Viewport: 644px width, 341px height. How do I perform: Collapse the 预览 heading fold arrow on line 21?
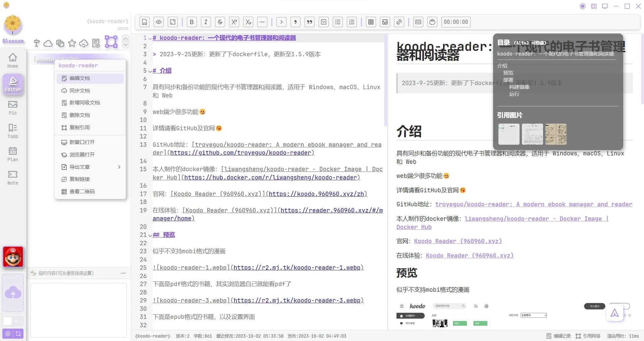point(150,235)
